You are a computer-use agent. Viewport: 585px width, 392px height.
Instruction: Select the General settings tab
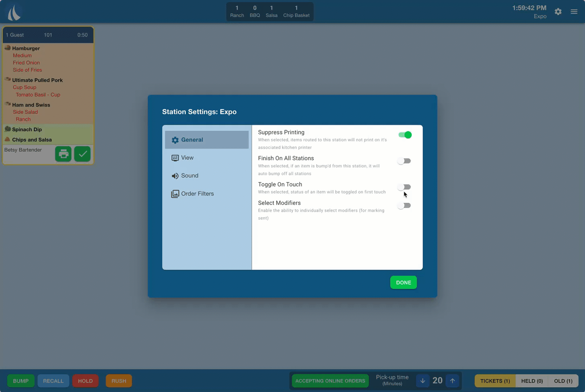192,140
